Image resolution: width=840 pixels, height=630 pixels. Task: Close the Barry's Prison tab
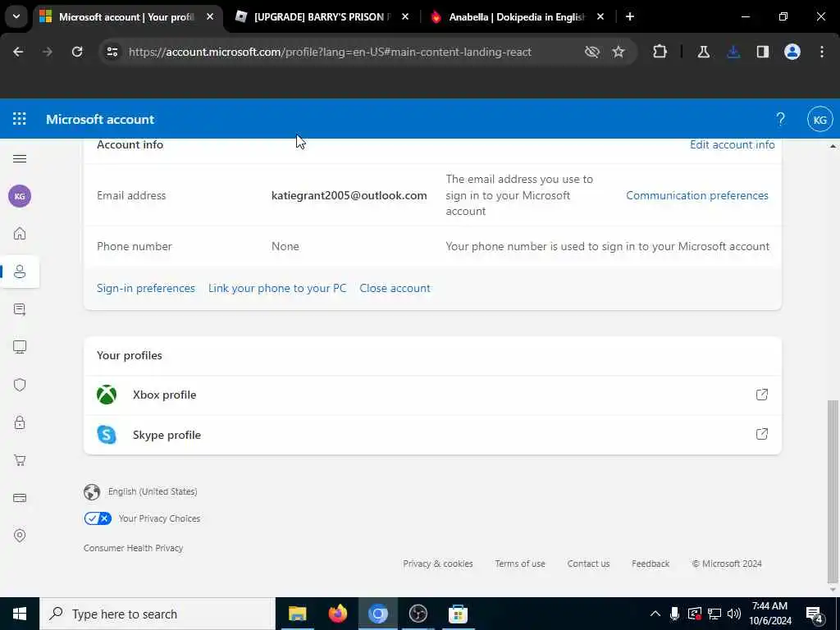[x=405, y=16]
